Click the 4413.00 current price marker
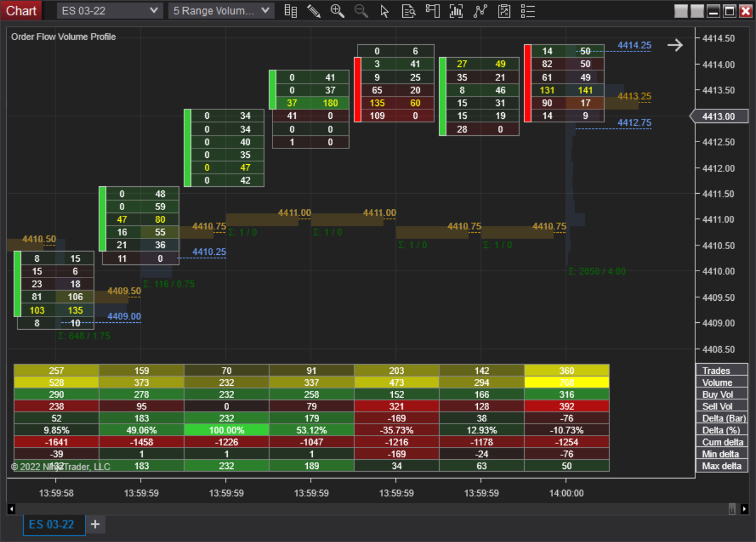The width and height of the screenshot is (756, 542). click(x=719, y=116)
